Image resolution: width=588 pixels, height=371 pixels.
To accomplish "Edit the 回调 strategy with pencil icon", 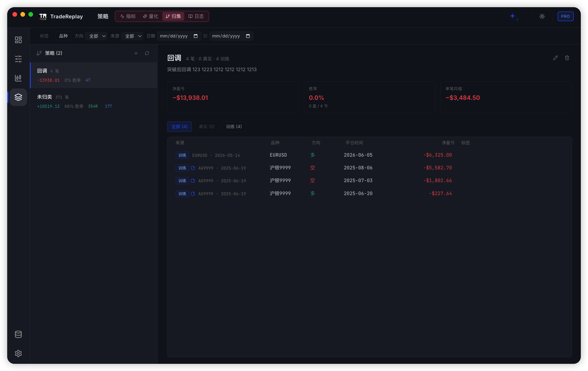I will point(555,58).
